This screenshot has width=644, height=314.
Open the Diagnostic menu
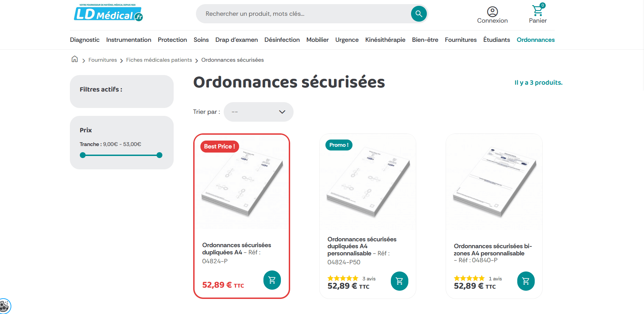pos(85,40)
